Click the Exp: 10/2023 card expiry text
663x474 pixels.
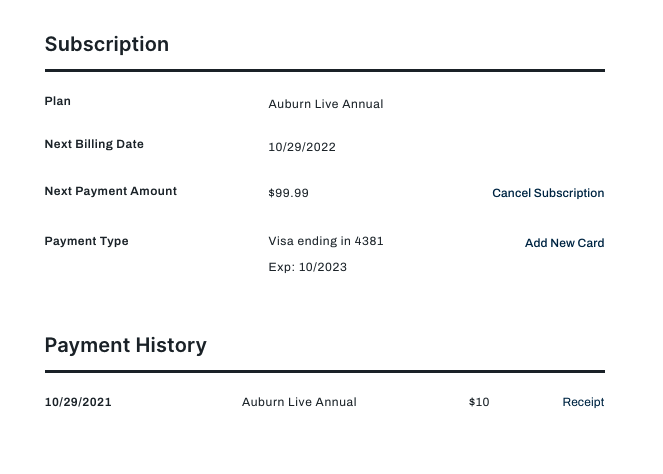[x=308, y=267]
